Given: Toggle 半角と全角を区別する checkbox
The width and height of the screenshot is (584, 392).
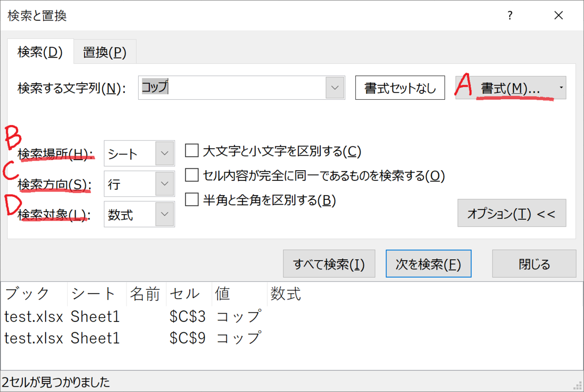Looking at the screenshot, I should (192, 199).
